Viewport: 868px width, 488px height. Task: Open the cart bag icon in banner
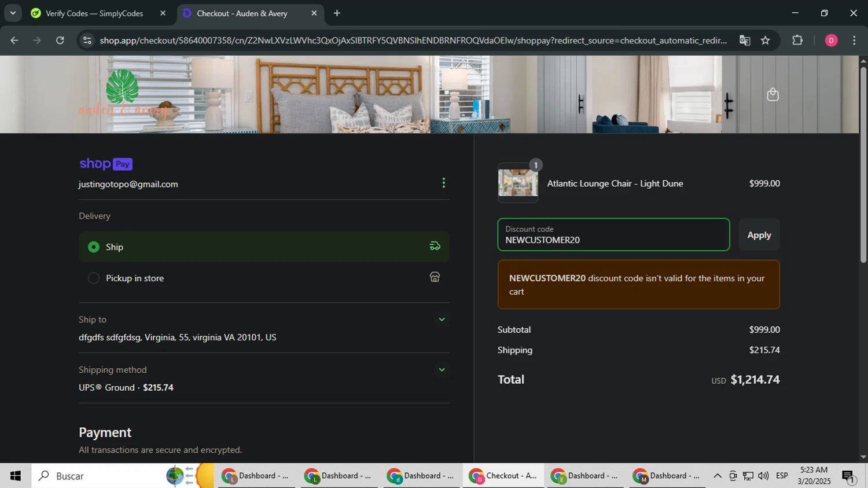[x=773, y=94]
